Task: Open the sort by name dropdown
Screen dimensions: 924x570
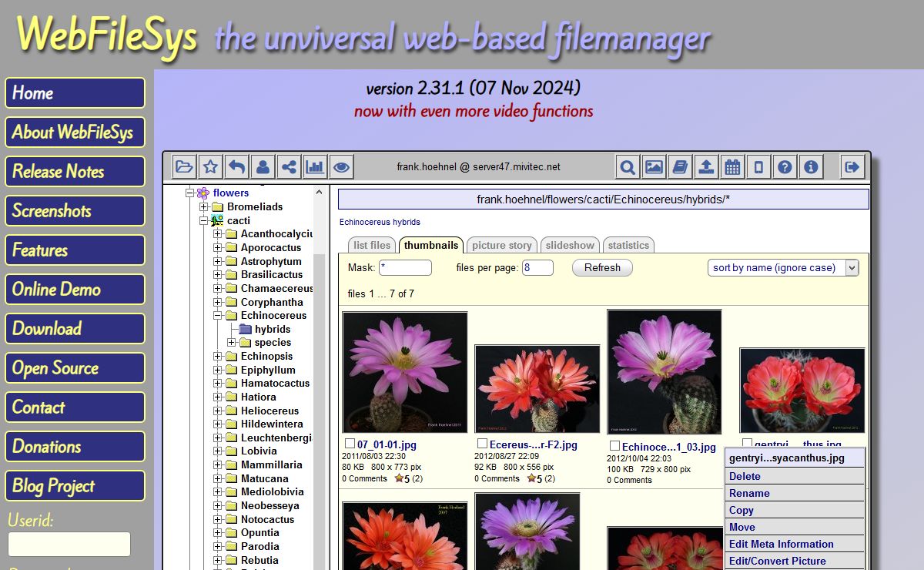Action: tap(783, 267)
